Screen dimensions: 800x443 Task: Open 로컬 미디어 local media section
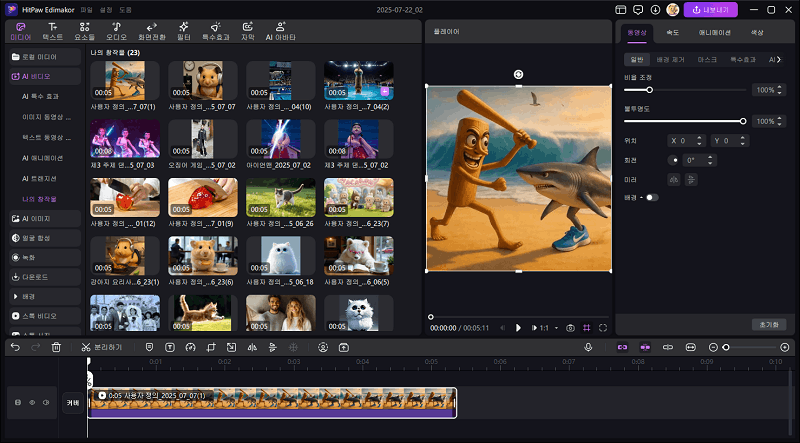45,57
